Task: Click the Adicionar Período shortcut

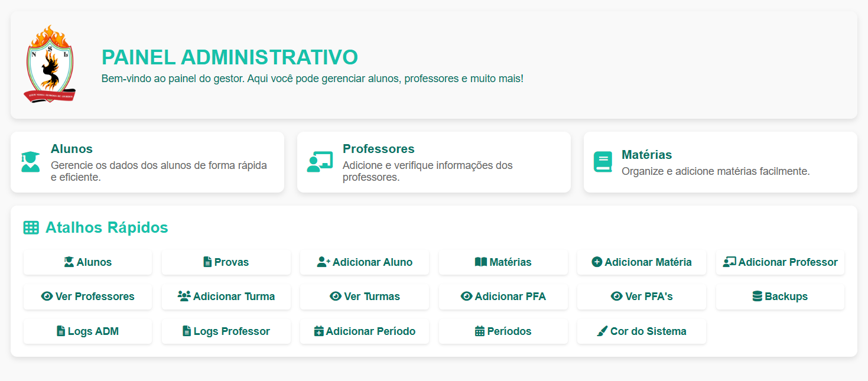Action: [x=365, y=331]
